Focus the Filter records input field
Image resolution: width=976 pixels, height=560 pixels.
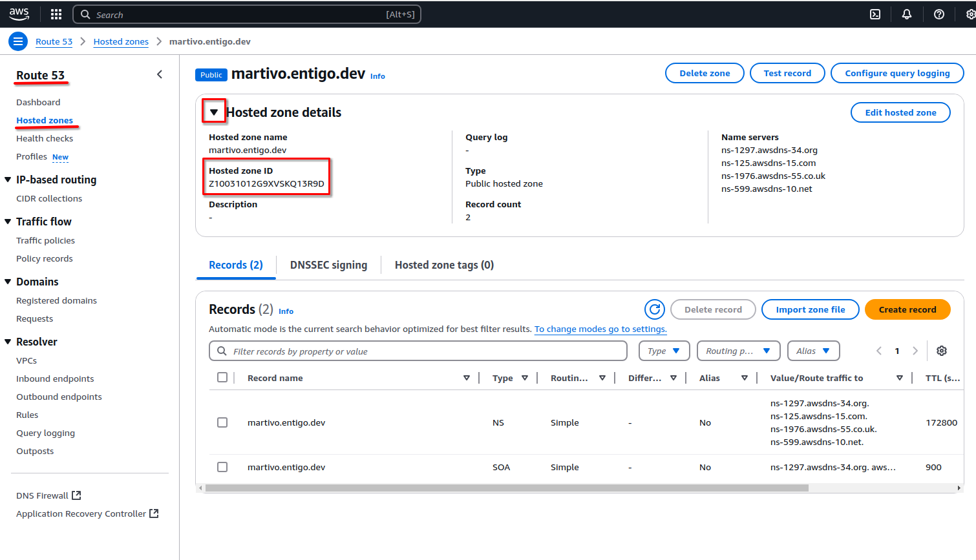pos(418,351)
